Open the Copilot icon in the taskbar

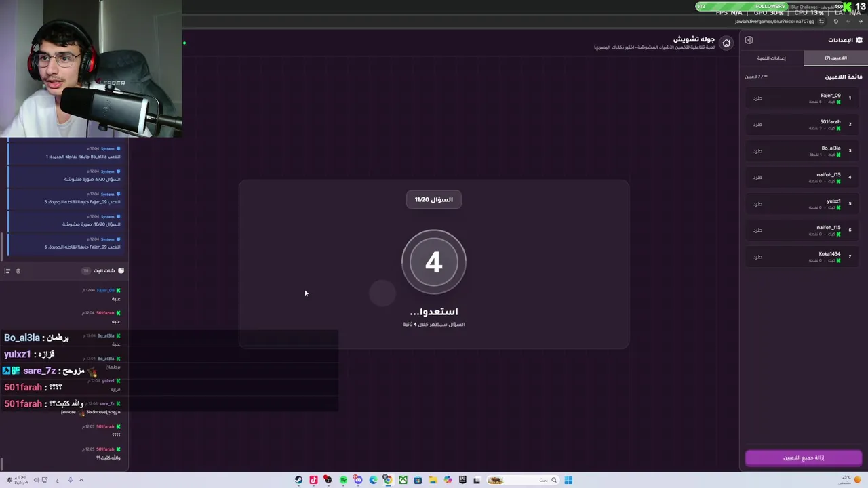click(448, 481)
